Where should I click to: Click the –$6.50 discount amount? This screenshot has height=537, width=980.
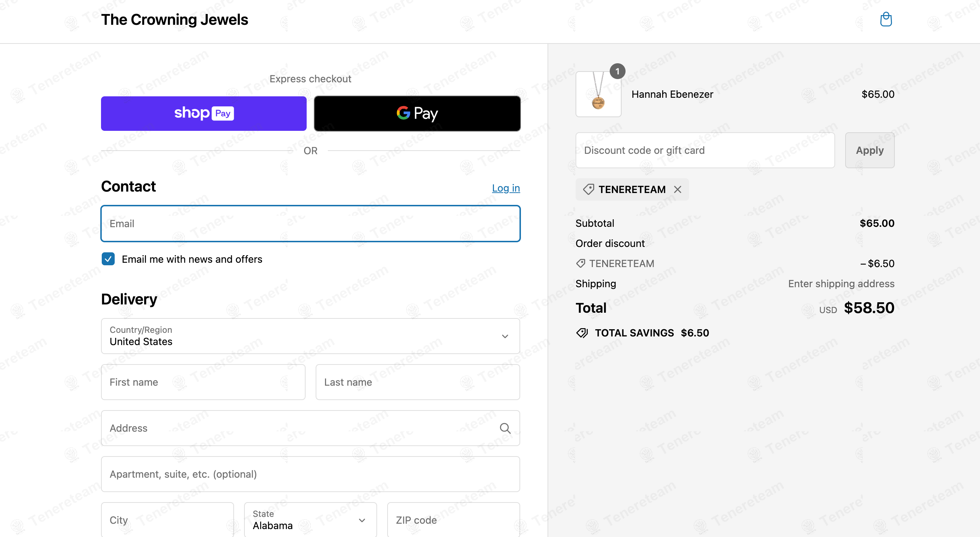click(877, 263)
